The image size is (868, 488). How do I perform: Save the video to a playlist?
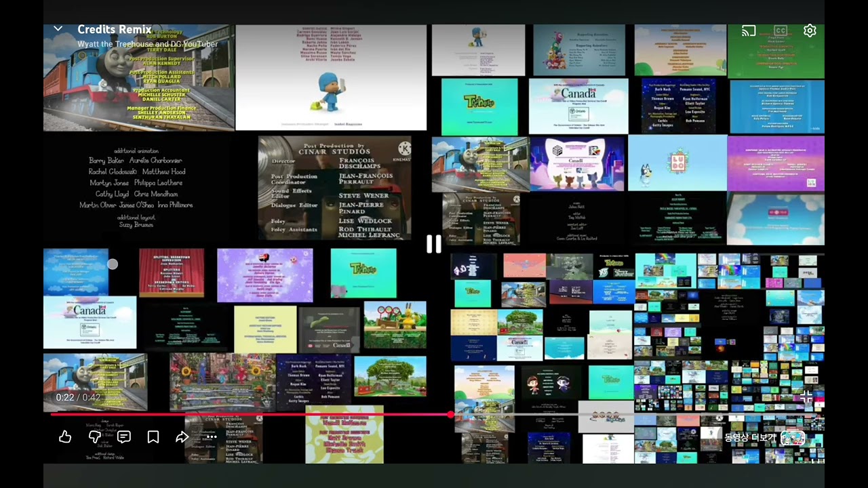153,437
